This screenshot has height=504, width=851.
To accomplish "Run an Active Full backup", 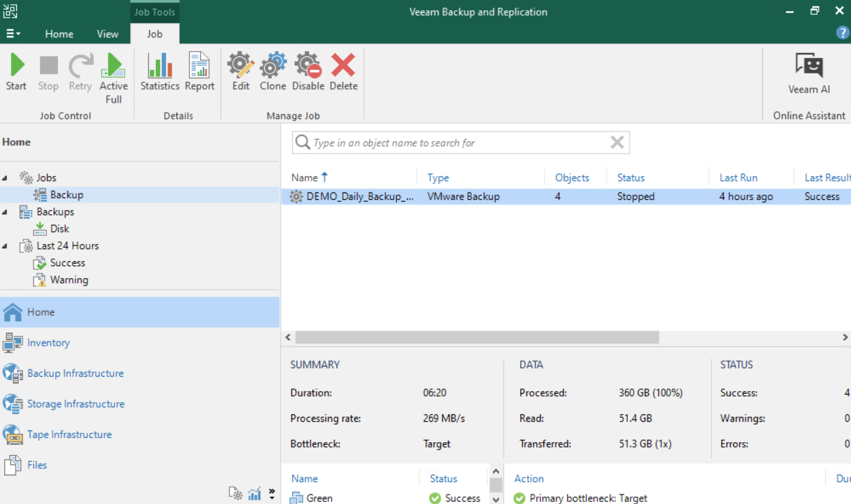I will point(114,78).
